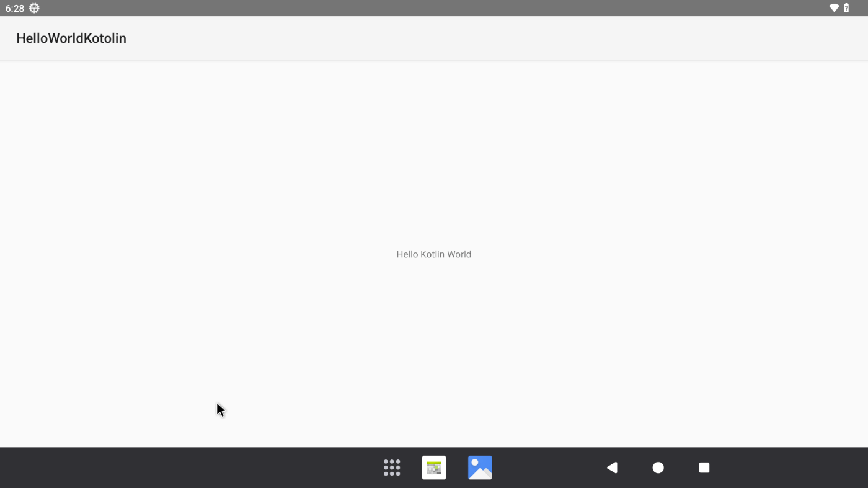868x488 pixels.
Task: Click empty area of the dark taskbar
Action: 186,468
